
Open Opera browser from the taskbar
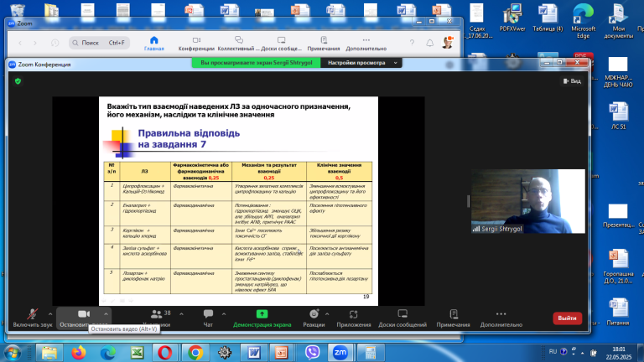pos(165,353)
